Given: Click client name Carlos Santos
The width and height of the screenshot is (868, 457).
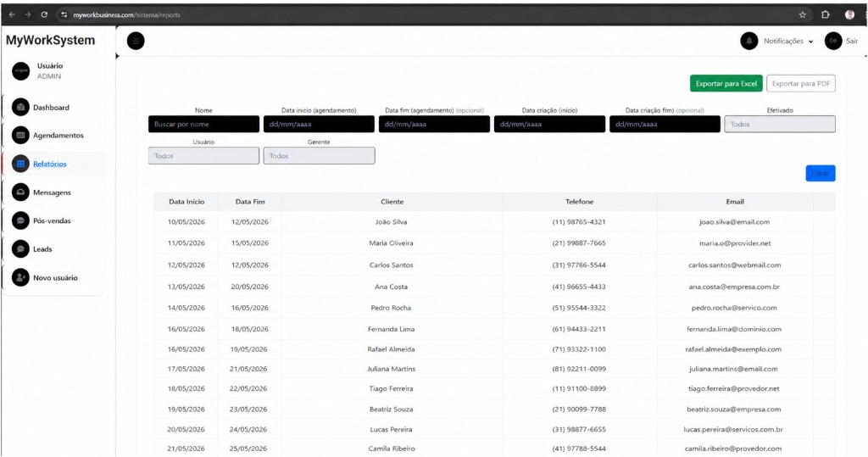Looking at the screenshot, I should coord(392,265).
